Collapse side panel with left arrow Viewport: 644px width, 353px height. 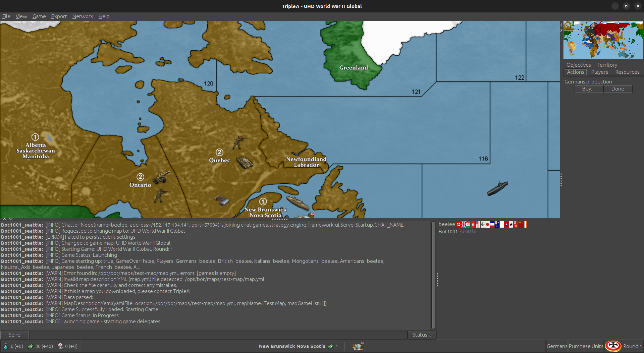[561, 25]
